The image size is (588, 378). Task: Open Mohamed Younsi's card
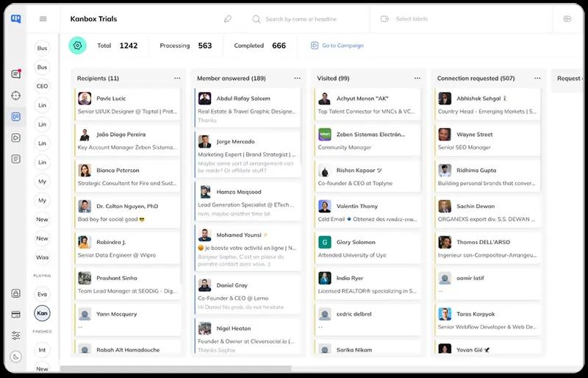pos(248,248)
